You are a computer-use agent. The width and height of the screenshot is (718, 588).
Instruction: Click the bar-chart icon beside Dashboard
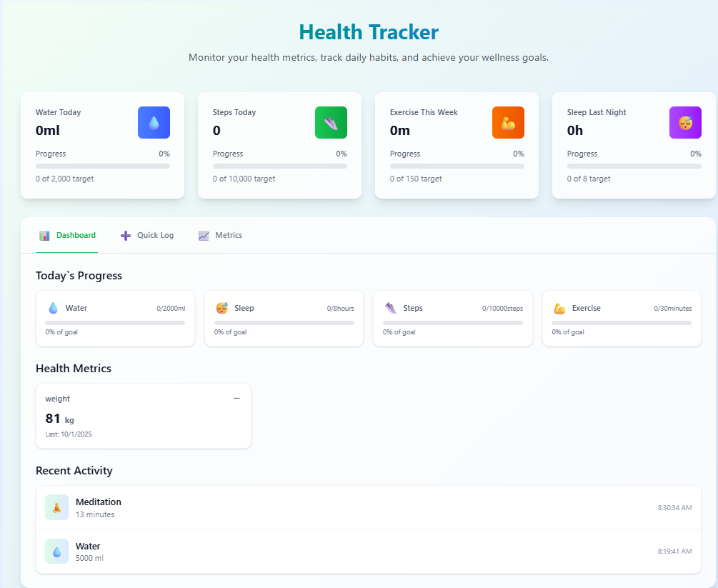[45, 235]
